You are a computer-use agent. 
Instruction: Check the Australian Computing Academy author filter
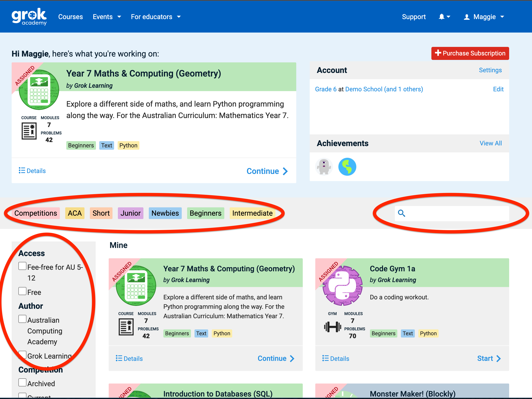point(22,319)
